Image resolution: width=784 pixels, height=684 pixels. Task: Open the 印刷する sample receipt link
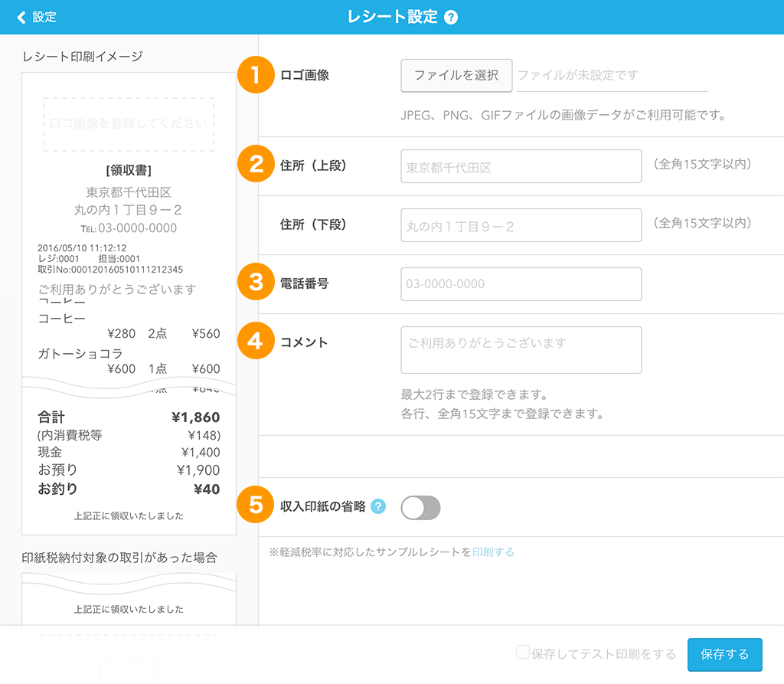pyautogui.click(x=493, y=552)
